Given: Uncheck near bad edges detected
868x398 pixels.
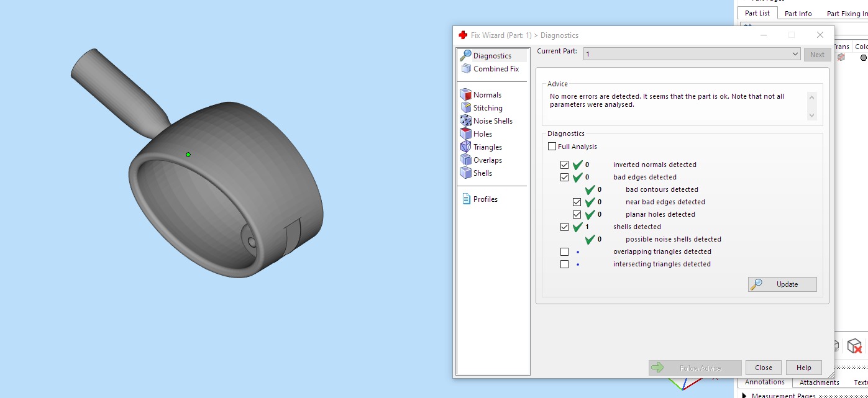Looking at the screenshot, I should 577,202.
